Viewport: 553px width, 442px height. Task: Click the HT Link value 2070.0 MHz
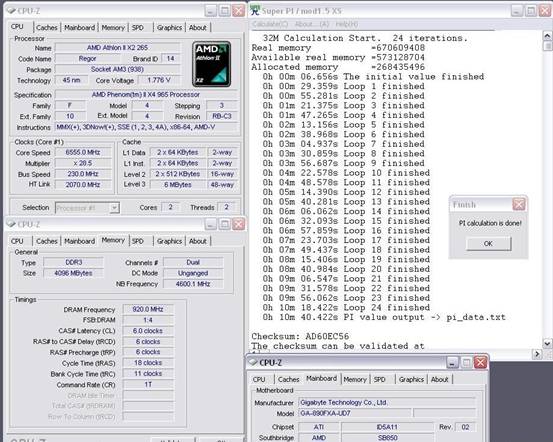pyautogui.click(x=83, y=184)
